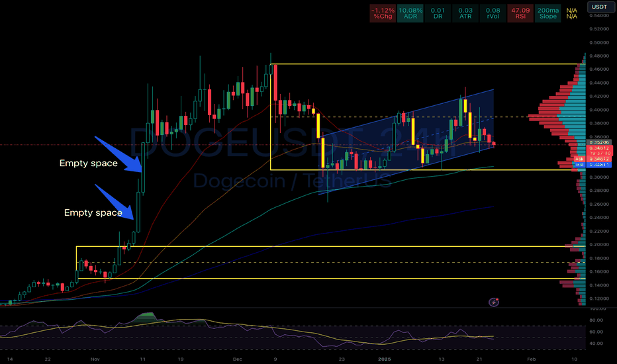
Task: Click the Ask price tag
Action: tap(593, 159)
